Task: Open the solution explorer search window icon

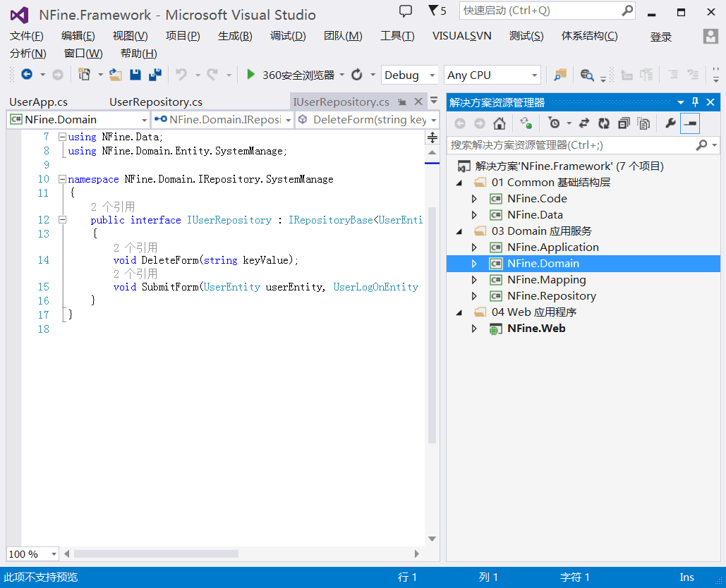Action: tap(560, 75)
